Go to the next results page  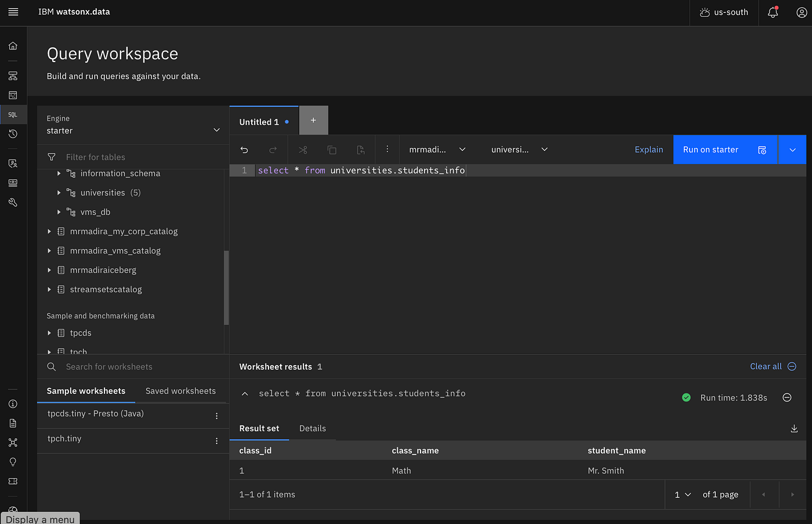[792, 494]
